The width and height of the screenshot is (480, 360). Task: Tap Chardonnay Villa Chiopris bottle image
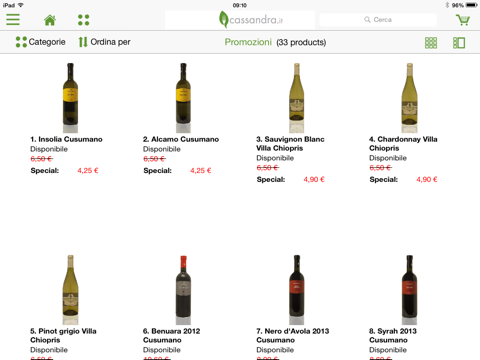click(409, 98)
